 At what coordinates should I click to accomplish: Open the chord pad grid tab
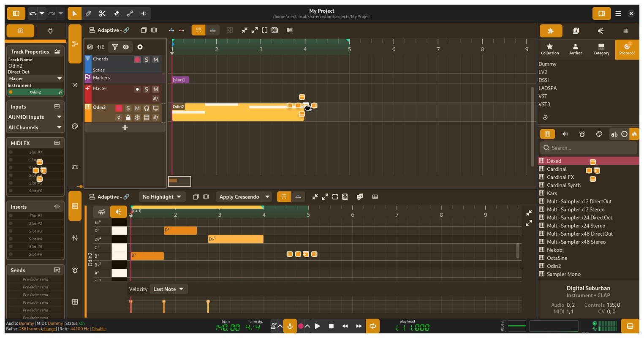coord(75,302)
